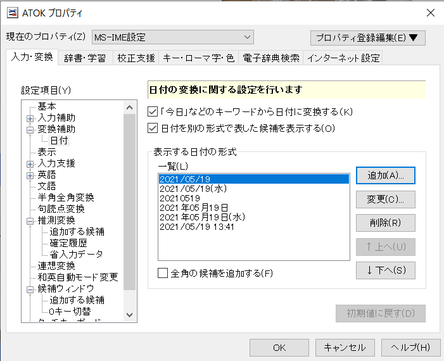Select 表示 in settings tree
The width and height of the screenshot is (444, 361).
click(x=47, y=152)
